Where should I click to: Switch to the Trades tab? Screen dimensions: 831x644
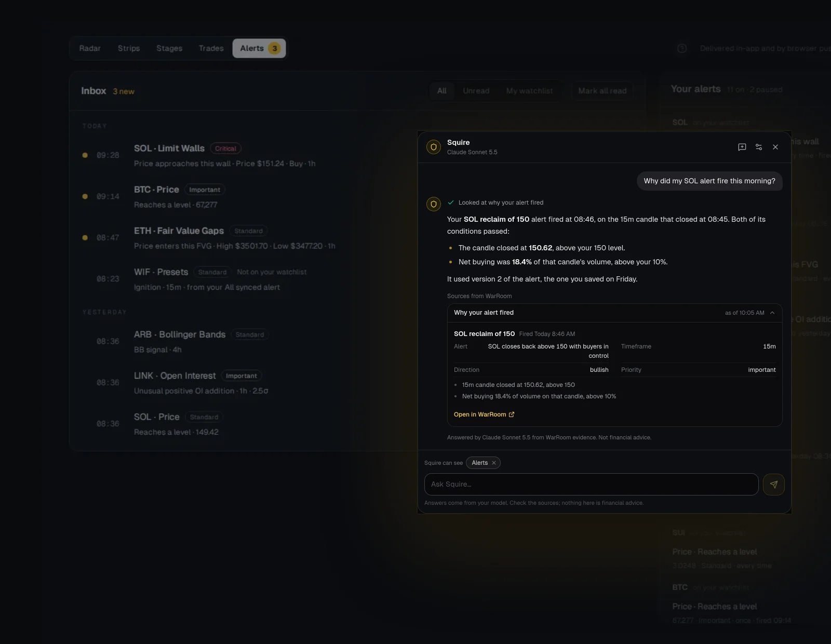pos(211,48)
